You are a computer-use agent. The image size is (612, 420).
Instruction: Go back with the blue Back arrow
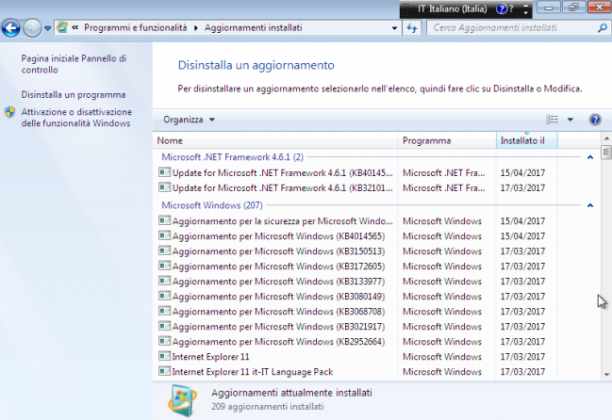click(11, 28)
